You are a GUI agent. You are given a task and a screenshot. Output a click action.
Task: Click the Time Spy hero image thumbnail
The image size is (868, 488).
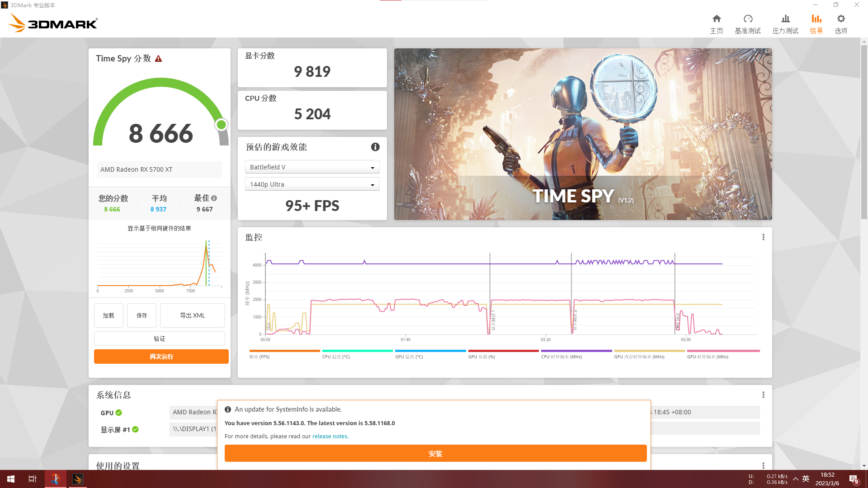(x=583, y=134)
